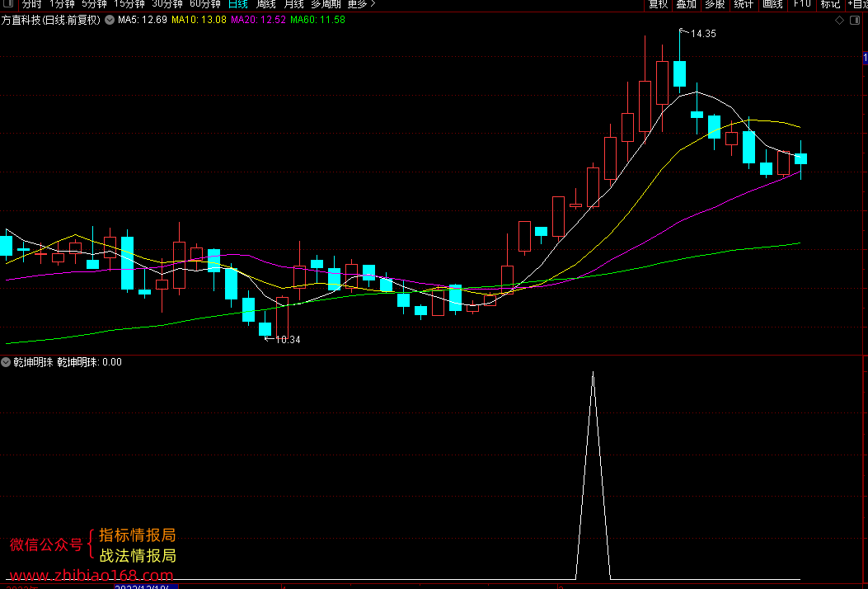Switch to 周线 weekly chart
Screen dimensions: 868x589
[265, 4]
